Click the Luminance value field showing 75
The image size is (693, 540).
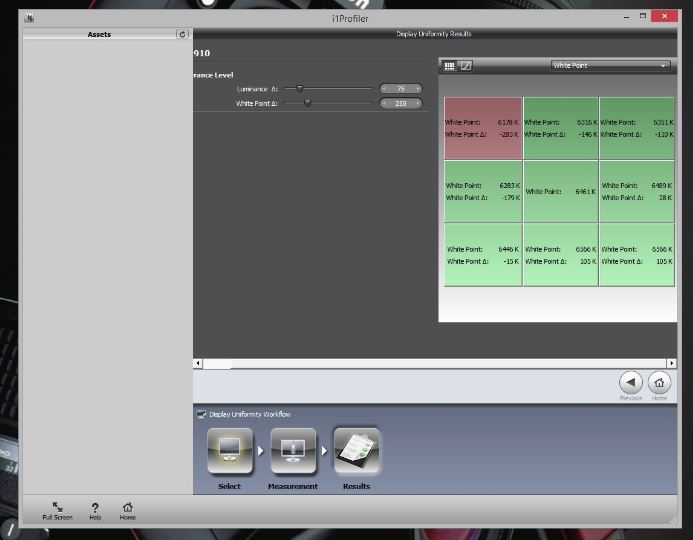401,89
